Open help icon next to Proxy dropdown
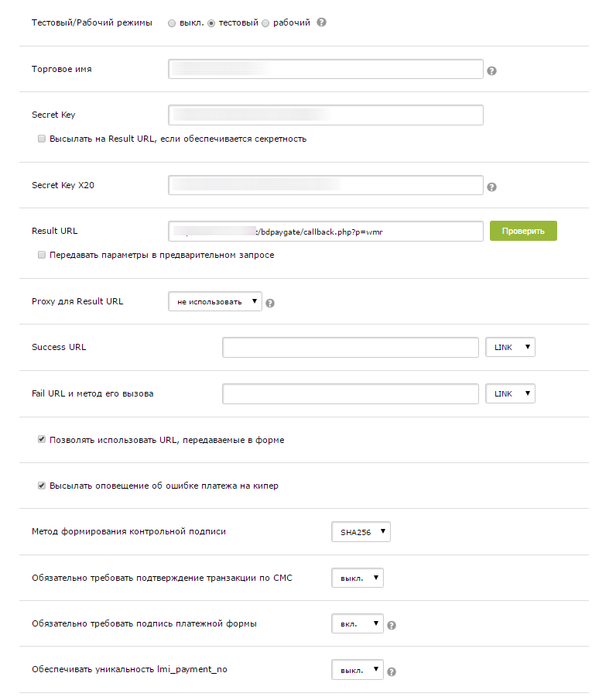This screenshot has width=616, height=697. click(x=270, y=303)
